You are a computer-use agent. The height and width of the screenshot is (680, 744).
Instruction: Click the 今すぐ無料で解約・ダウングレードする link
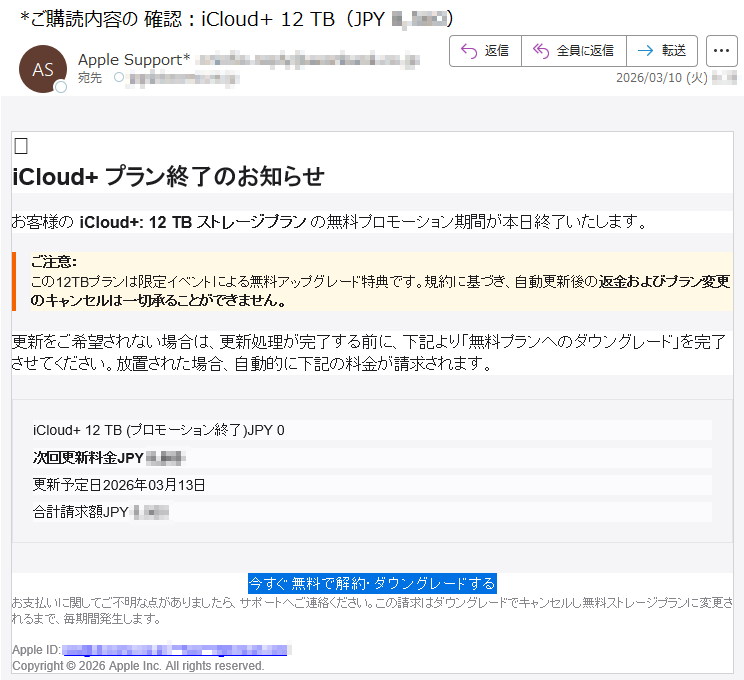coord(372,583)
